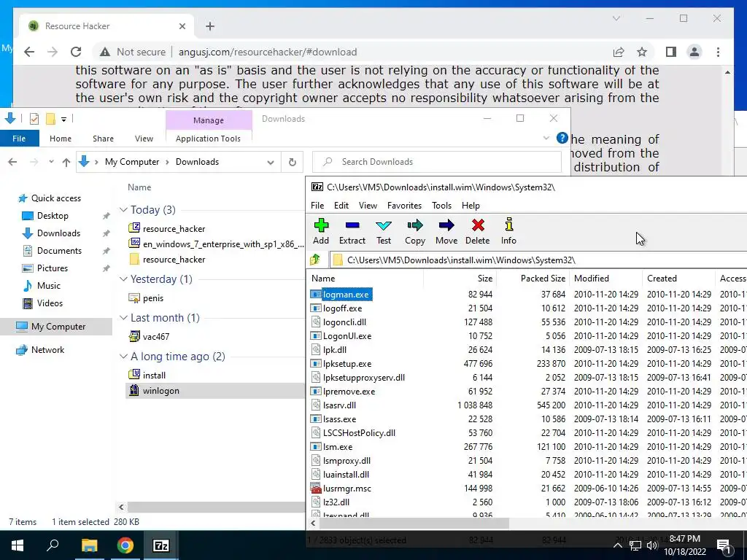This screenshot has width=747, height=560.
Task: Open Explorer address bar history dropdown
Action: click(271, 163)
